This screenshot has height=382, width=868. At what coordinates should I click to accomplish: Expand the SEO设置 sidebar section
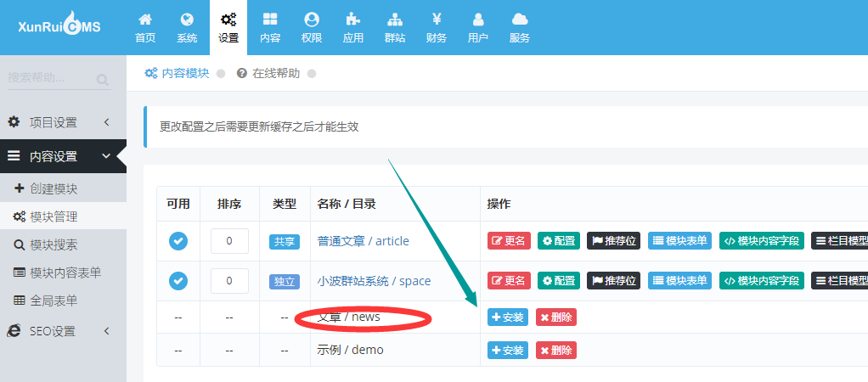click(63, 331)
